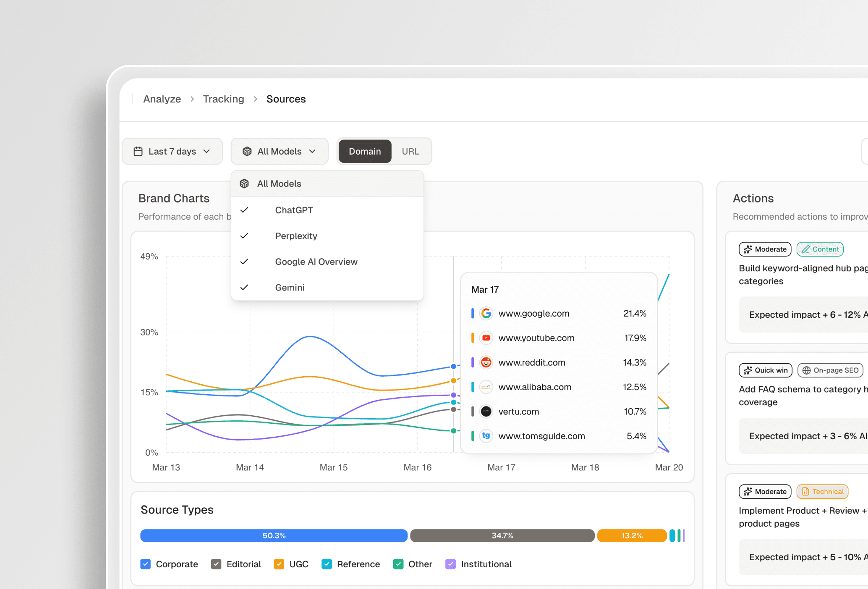Click the Reddit icon beside www.reddit.com

click(486, 362)
